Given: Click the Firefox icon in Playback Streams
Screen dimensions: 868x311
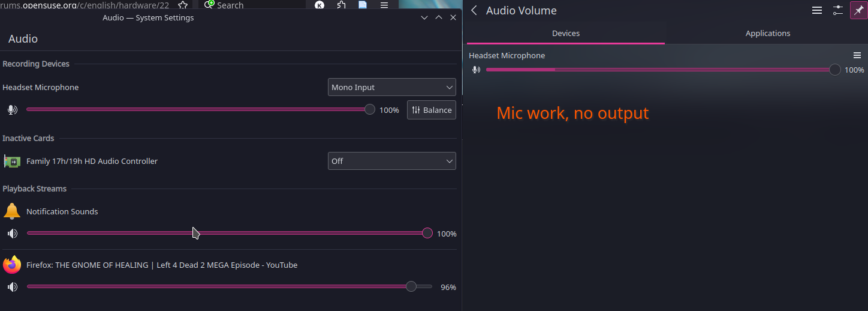Looking at the screenshot, I should [12, 265].
